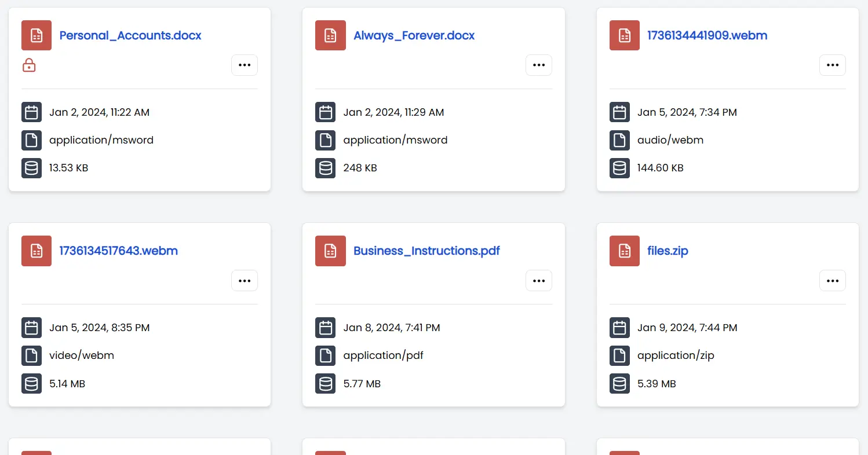Click the date Jan 2, 2024, 11:22 AM
The image size is (868, 455).
click(x=99, y=112)
